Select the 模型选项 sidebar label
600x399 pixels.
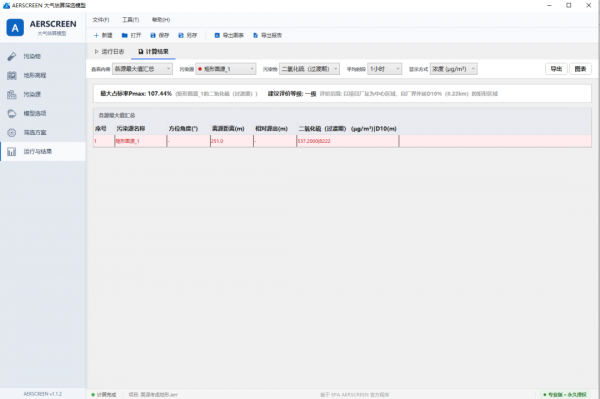click(35, 114)
